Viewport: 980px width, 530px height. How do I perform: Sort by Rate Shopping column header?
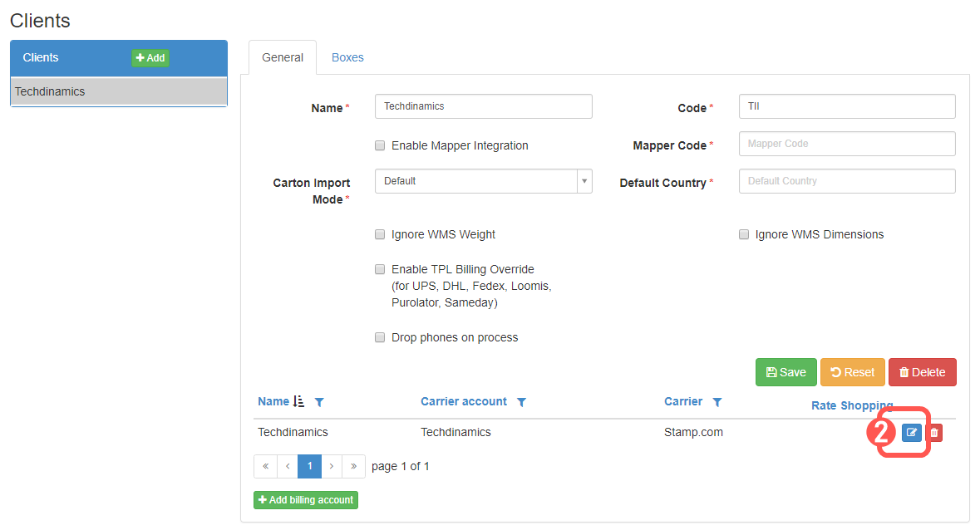(x=852, y=405)
